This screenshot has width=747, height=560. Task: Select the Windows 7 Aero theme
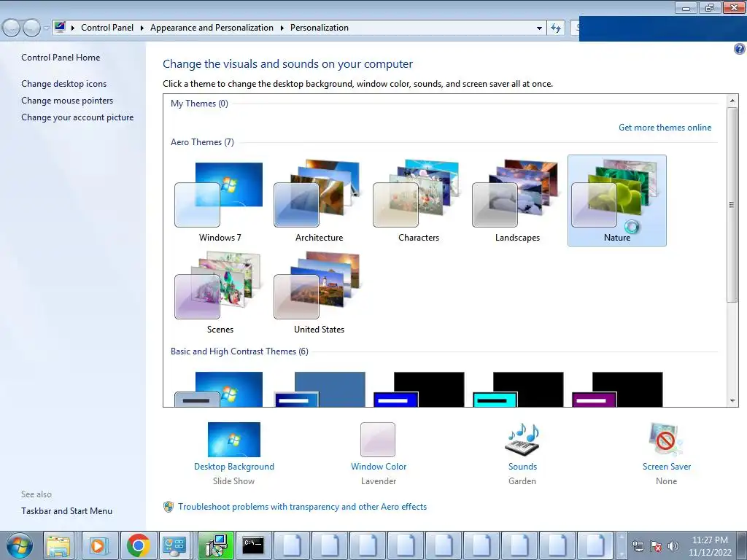(220, 201)
